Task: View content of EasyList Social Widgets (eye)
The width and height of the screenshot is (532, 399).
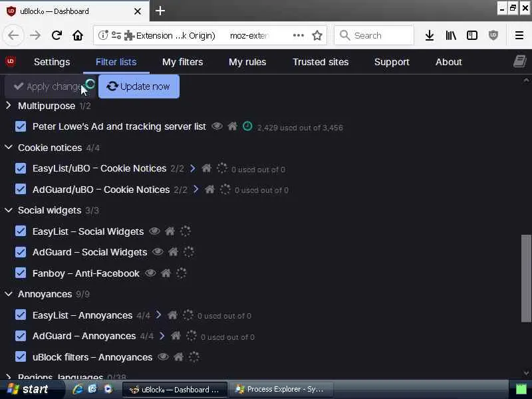Action: point(154,231)
